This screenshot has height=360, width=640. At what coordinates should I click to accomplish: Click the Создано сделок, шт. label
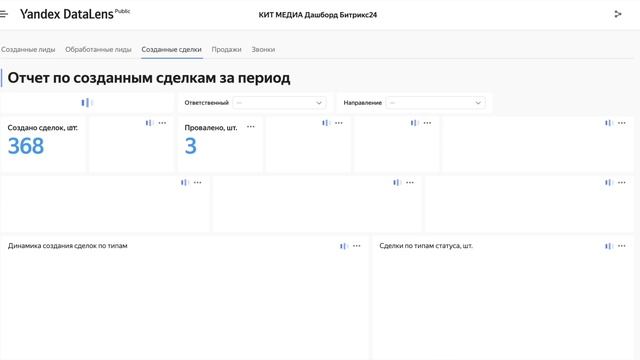(x=42, y=128)
